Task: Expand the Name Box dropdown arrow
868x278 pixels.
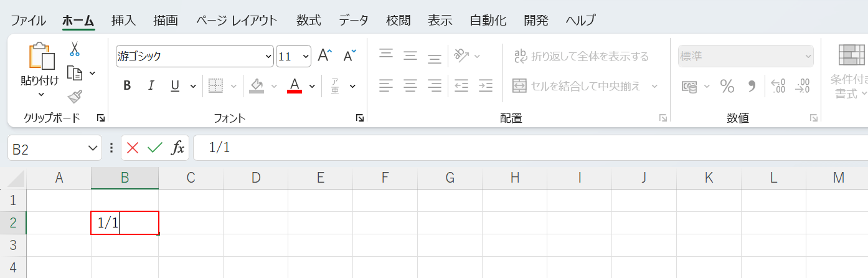Action: click(93, 148)
